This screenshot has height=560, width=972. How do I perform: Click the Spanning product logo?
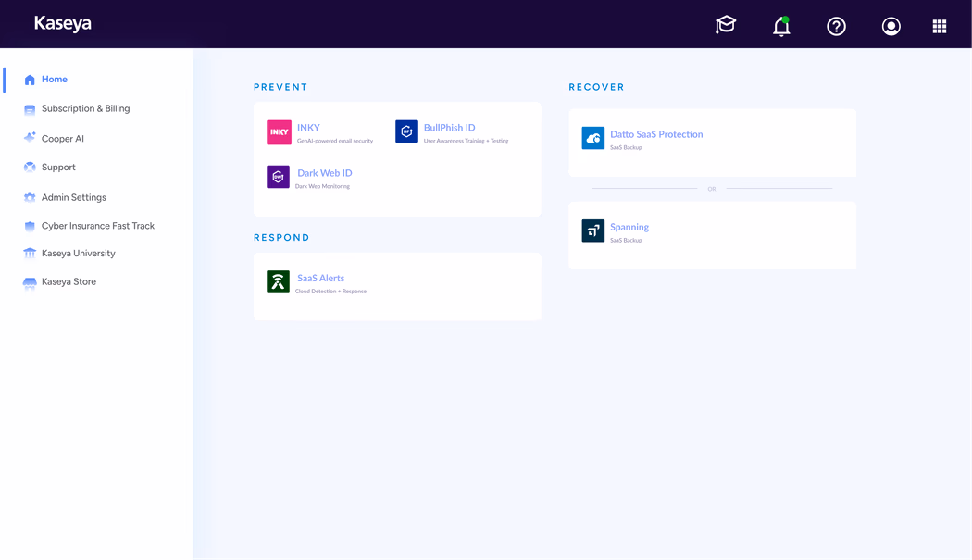pos(593,230)
